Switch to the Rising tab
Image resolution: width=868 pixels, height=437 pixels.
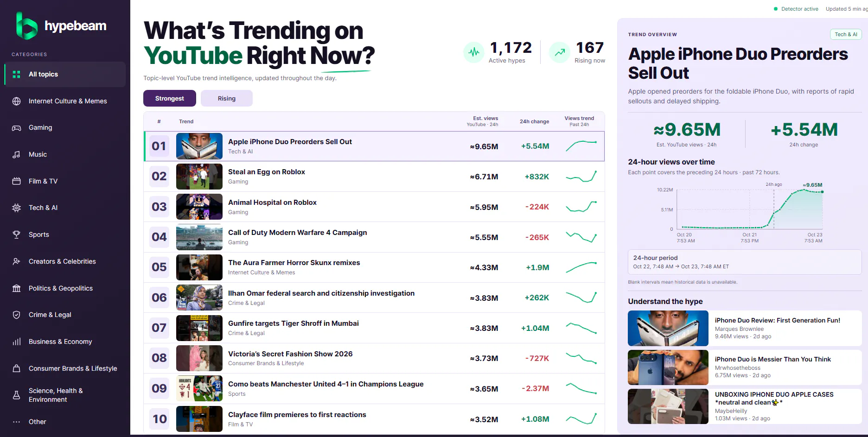(x=227, y=98)
